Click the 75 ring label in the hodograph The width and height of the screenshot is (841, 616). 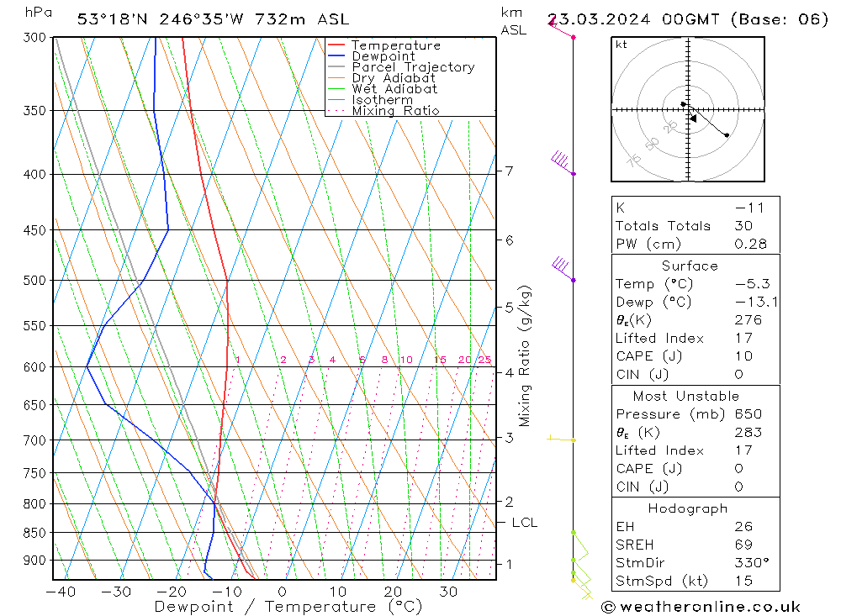click(x=634, y=161)
